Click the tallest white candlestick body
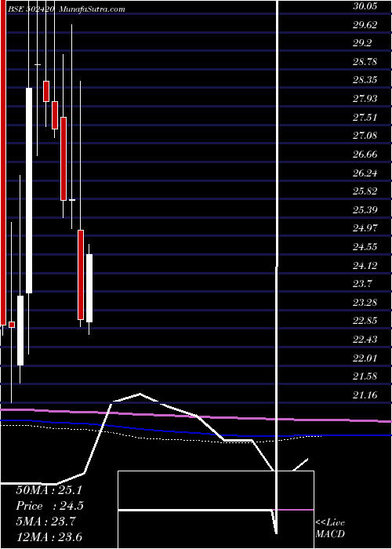 coord(29,191)
